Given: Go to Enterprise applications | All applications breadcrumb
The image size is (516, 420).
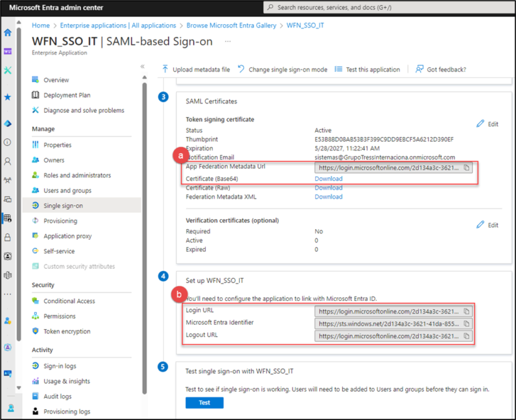Looking at the screenshot, I should pos(118,26).
